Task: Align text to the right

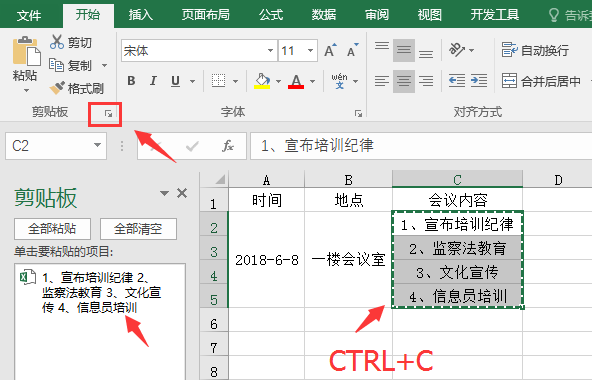Action: click(426, 81)
